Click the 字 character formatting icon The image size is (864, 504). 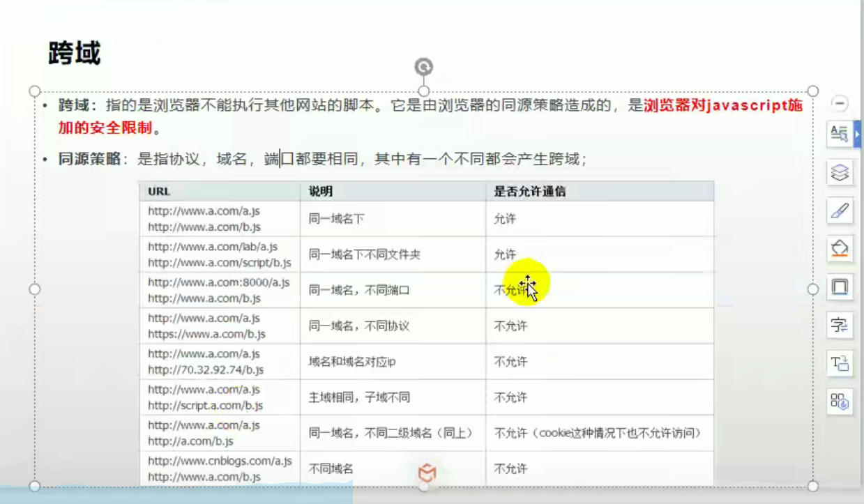click(840, 325)
